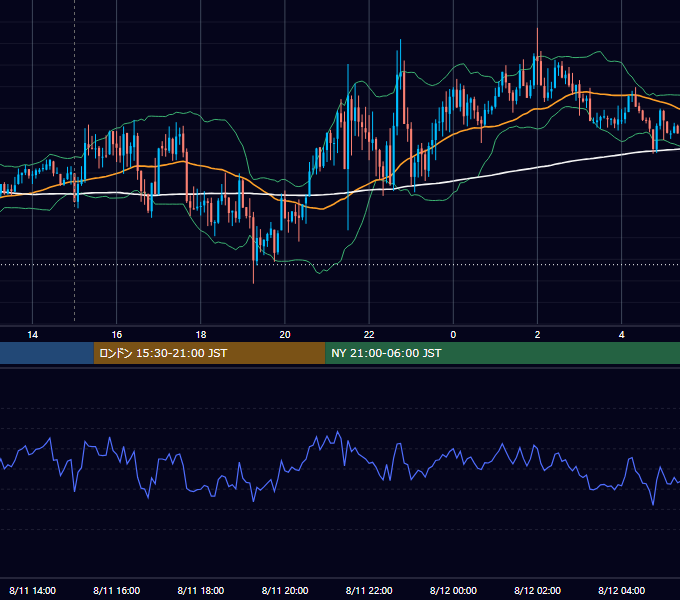Click the 4 hour axis label

click(621, 335)
